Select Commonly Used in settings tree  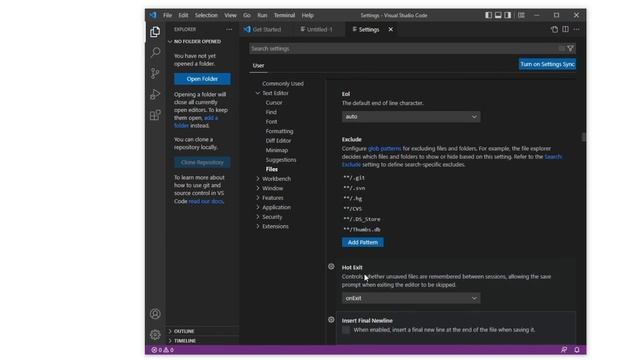[x=283, y=84]
